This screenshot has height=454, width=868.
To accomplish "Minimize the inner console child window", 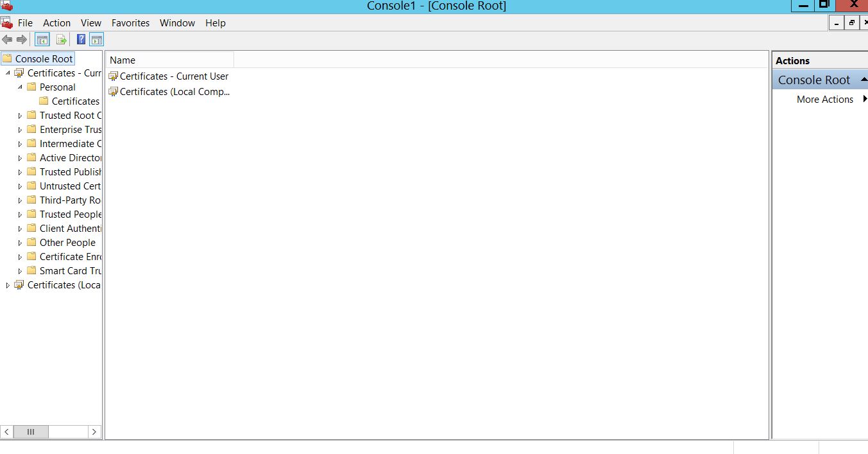I will coord(836,22).
